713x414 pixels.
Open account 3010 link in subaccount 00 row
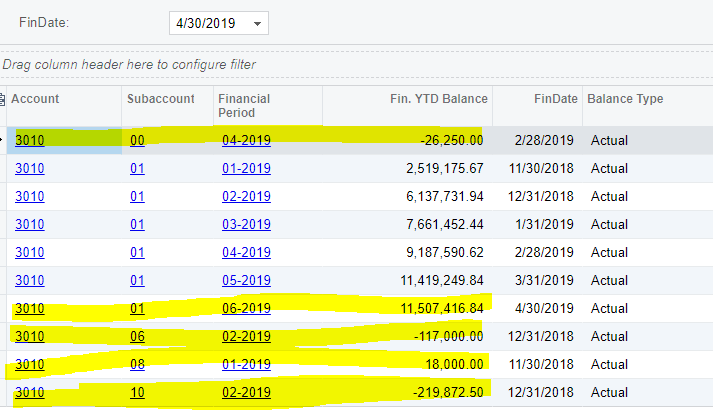29,141
